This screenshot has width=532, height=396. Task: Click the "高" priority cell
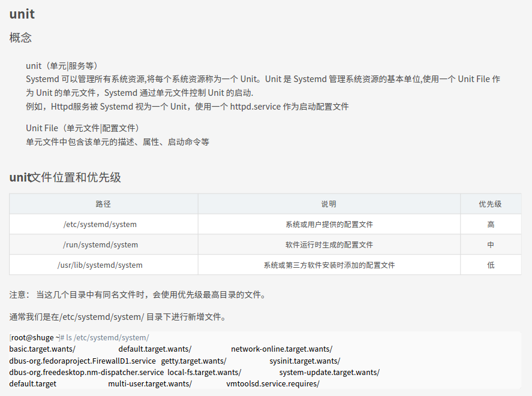(491, 224)
